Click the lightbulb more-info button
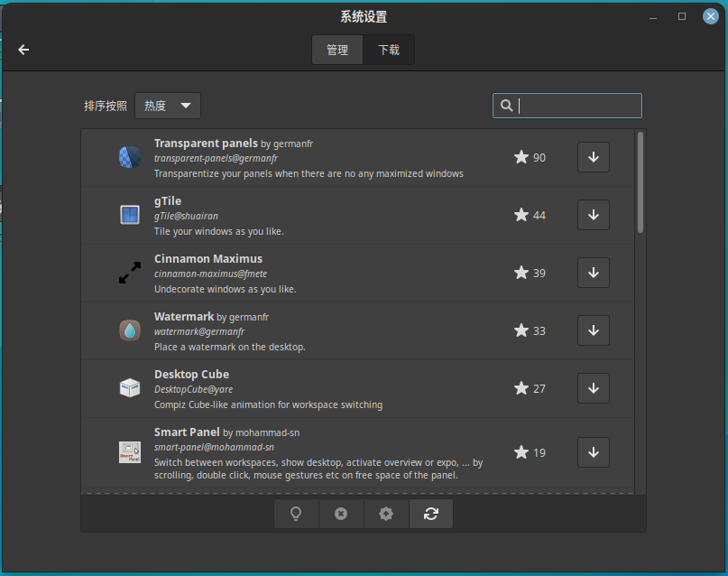 pos(296,514)
